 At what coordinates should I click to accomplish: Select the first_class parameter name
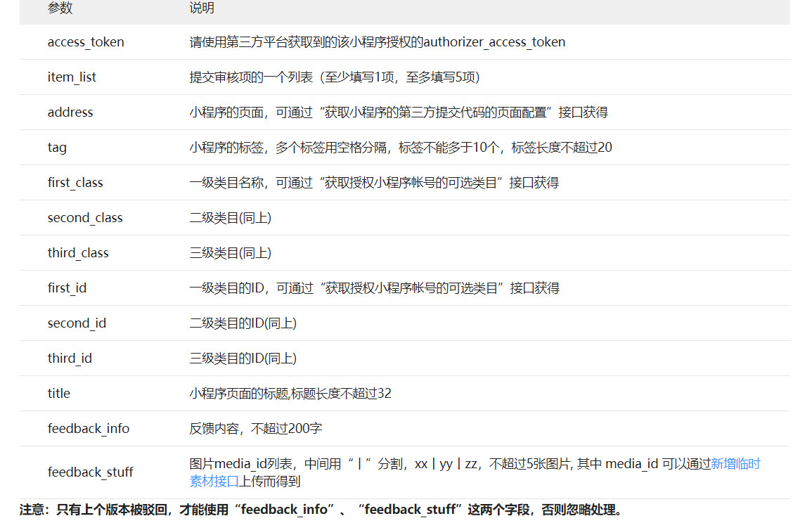point(75,183)
